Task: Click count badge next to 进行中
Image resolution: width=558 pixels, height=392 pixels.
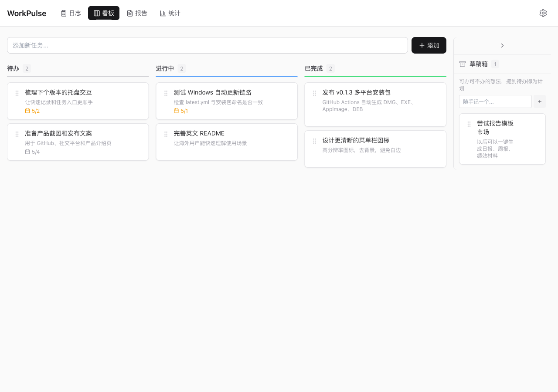Action: tap(182, 68)
